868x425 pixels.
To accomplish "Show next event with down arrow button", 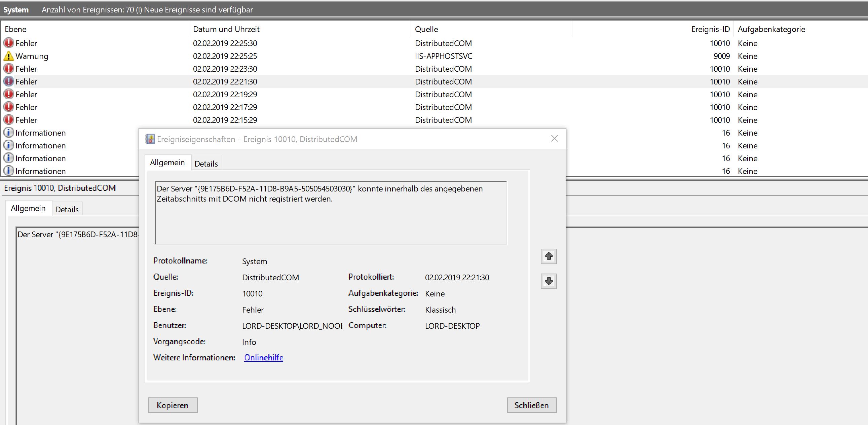I will tap(549, 281).
